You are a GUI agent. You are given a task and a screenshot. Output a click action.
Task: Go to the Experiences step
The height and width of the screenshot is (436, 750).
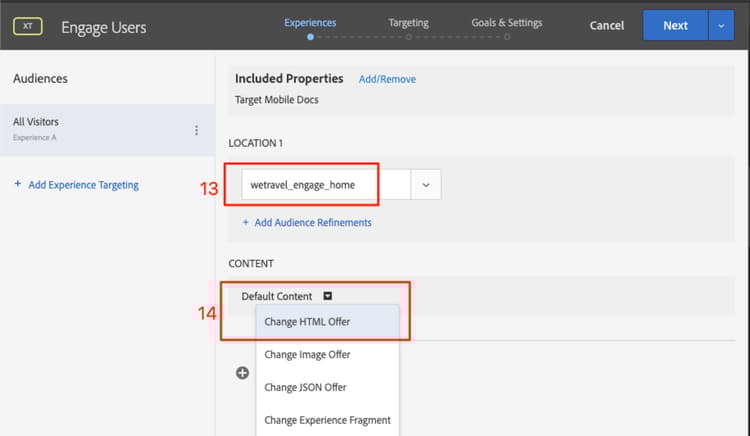tap(310, 22)
